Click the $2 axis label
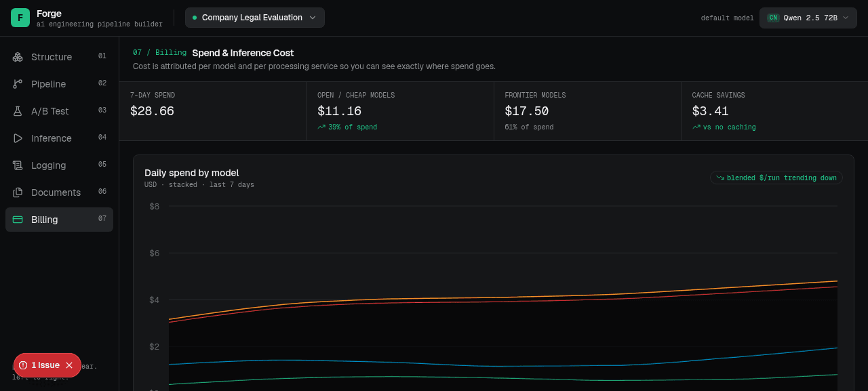This screenshot has height=391, width=868. [x=155, y=347]
